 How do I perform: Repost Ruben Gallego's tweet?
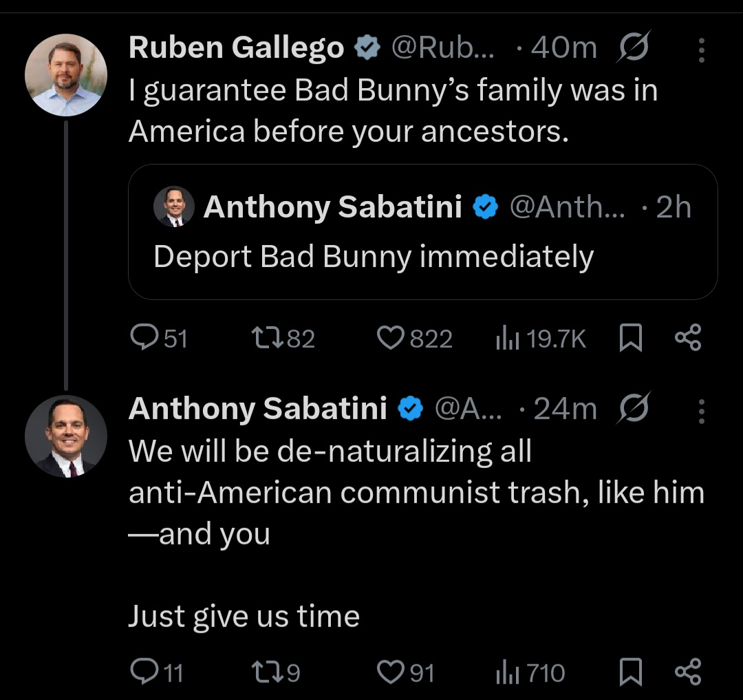pyautogui.click(x=265, y=338)
